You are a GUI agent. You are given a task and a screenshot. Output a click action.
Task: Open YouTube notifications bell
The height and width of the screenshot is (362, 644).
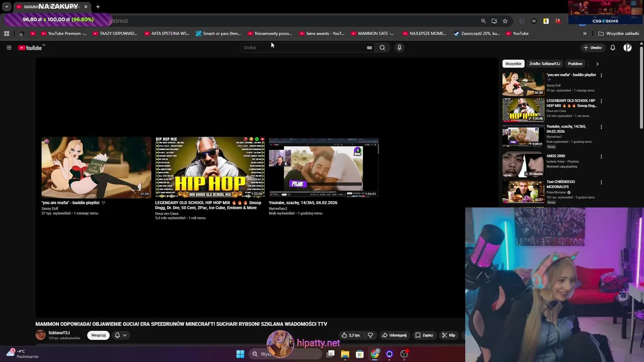click(x=612, y=48)
